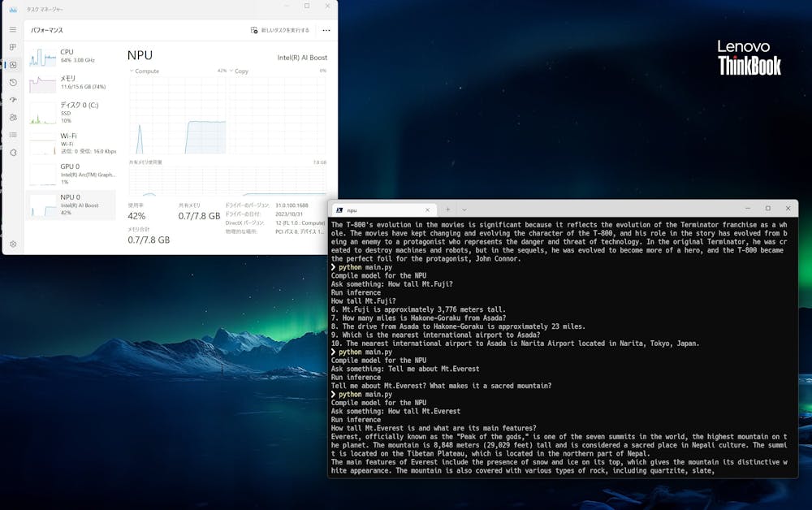Click 'Ask something: How tall Mt.Everest' line
Image resolution: width=812 pixels, height=510 pixels.
coord(395,411)
